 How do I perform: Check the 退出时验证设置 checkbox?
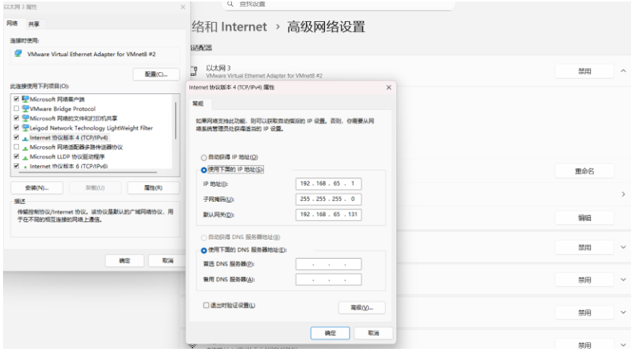(x=206, y=306)
